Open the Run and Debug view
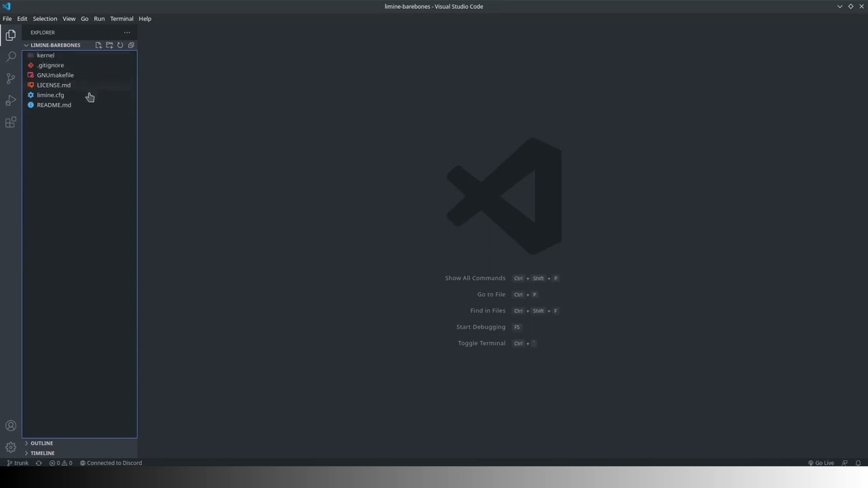This screenshot has width=868, height=488. point(11,100)
